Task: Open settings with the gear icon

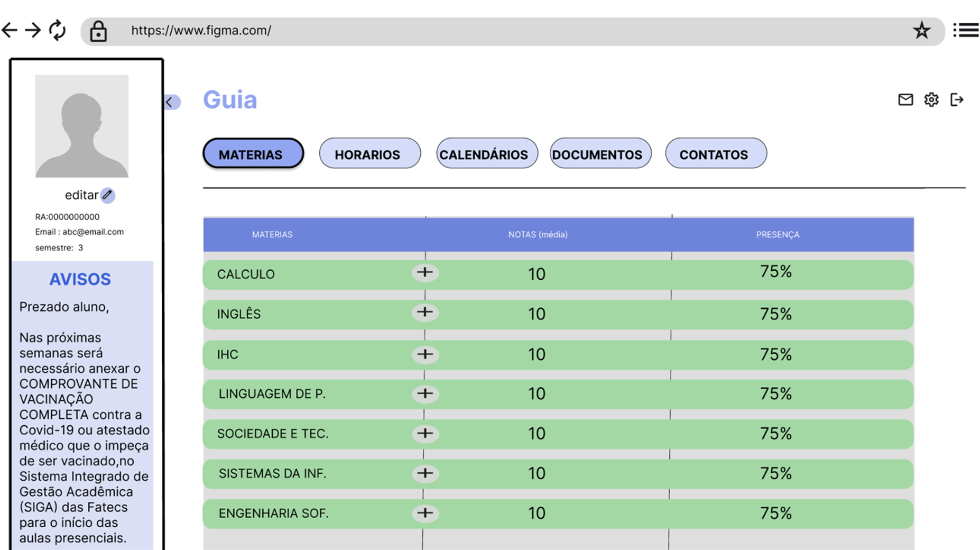Action: (931, 99)
